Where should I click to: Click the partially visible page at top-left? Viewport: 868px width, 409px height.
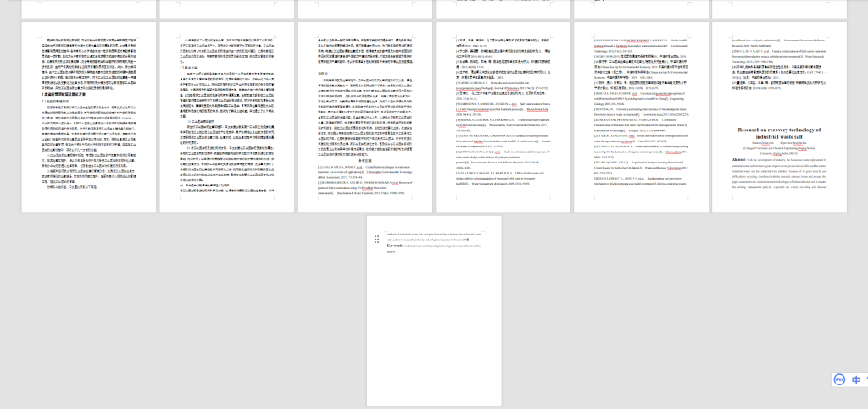(88, 8)
